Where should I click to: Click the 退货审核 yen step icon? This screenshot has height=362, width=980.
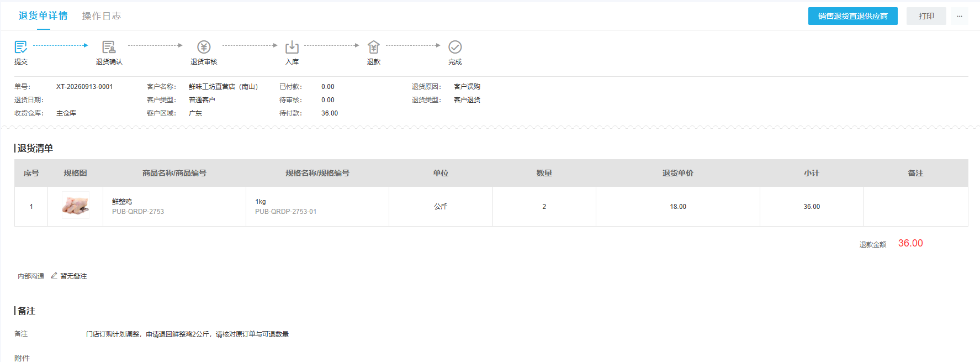point(204,47)
